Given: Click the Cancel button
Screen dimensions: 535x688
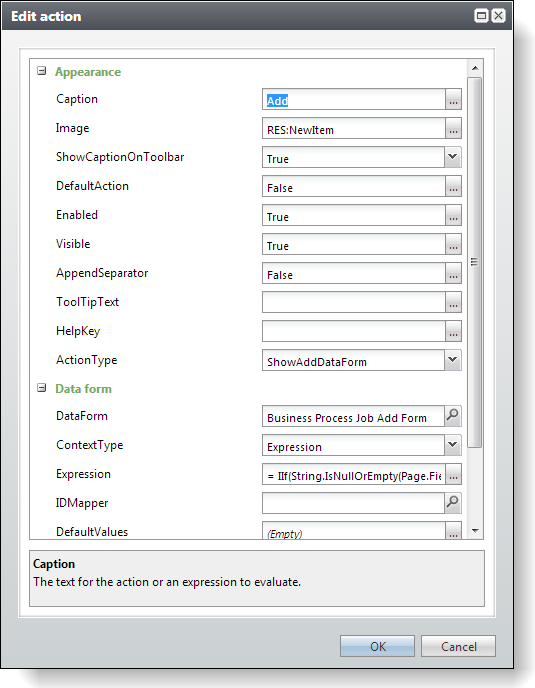Looking at the screenshot, I should [459, 646].
